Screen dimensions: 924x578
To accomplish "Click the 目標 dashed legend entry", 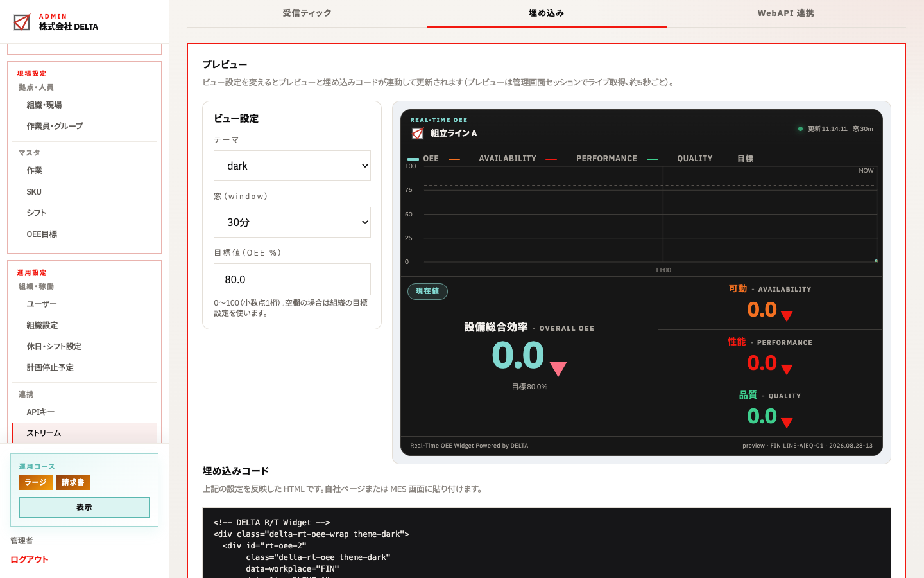I will (x=738, y=159).
